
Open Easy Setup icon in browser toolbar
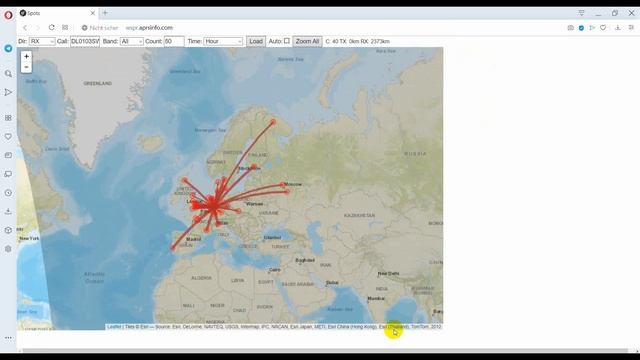(x=631, y=27)
